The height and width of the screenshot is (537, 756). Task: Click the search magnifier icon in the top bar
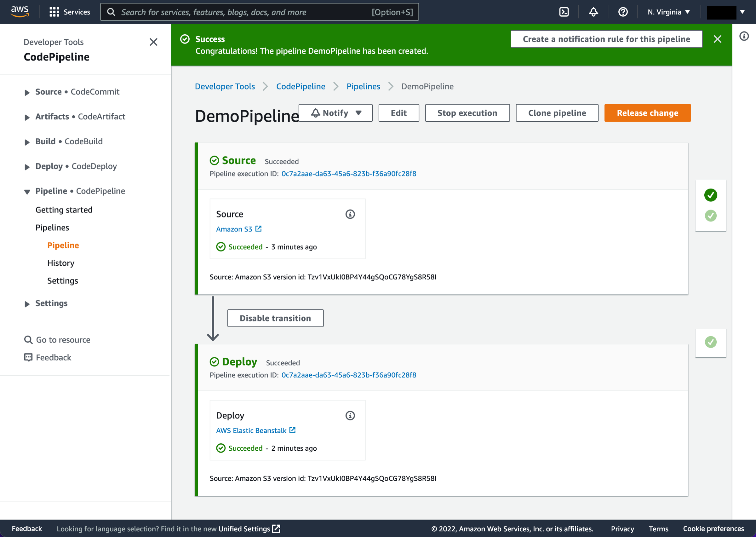(x=111, y=12)
